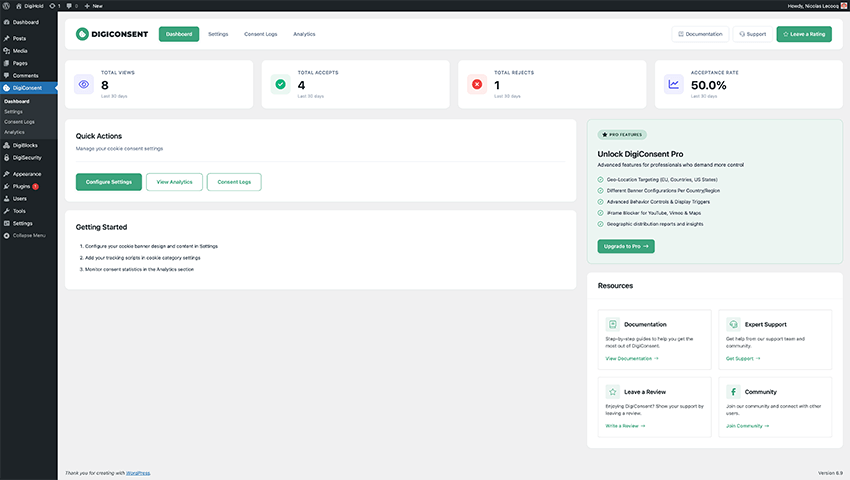This screenshot has width=850, height=480.
Task: Click the Total Views eye icon
Action: pyautogui.click(x=84, y=85)
